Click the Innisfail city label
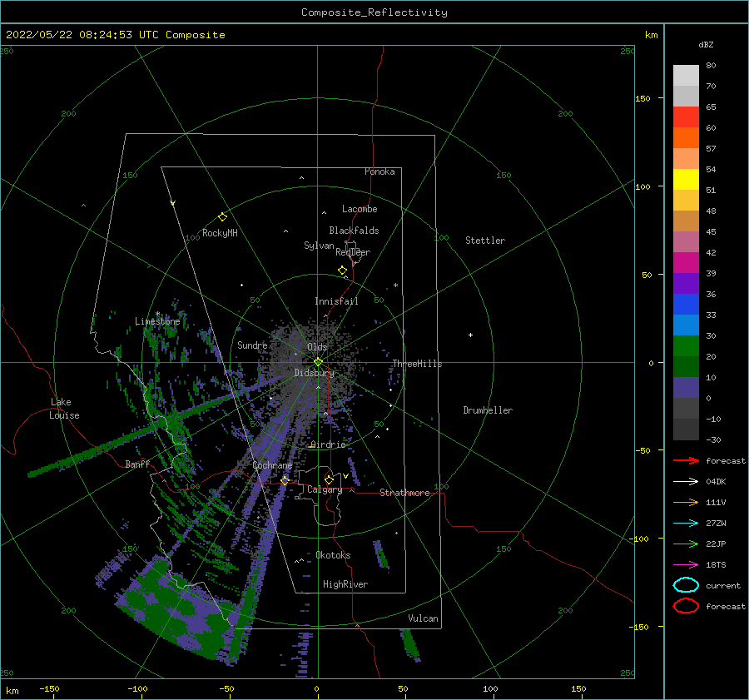The width and height of the screenshot is (749, 700). pos(336,301)
